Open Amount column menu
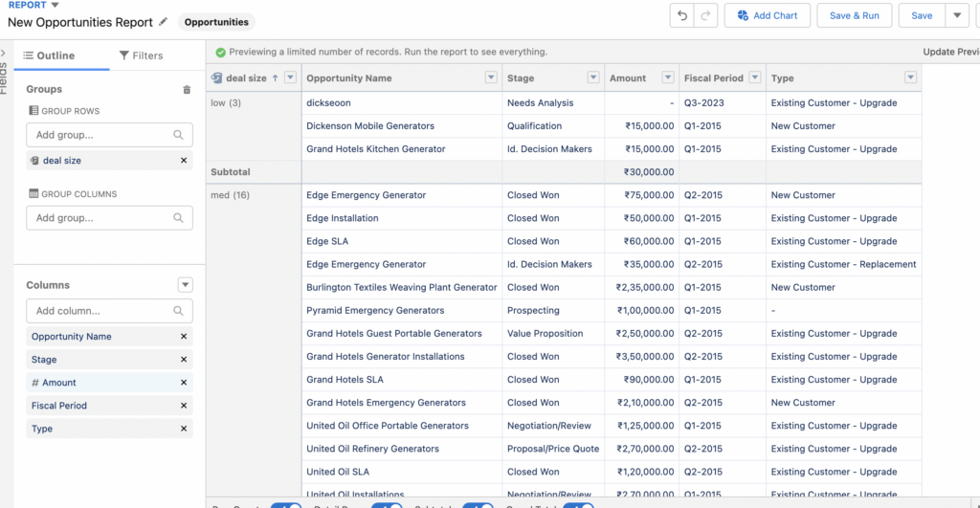The width and height of the screenshot is (980, 508). 667,77
